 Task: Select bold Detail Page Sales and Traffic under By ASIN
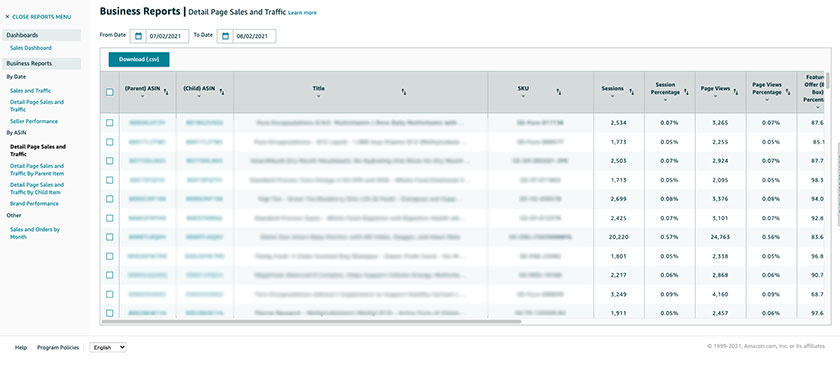(x=38, y=150)
